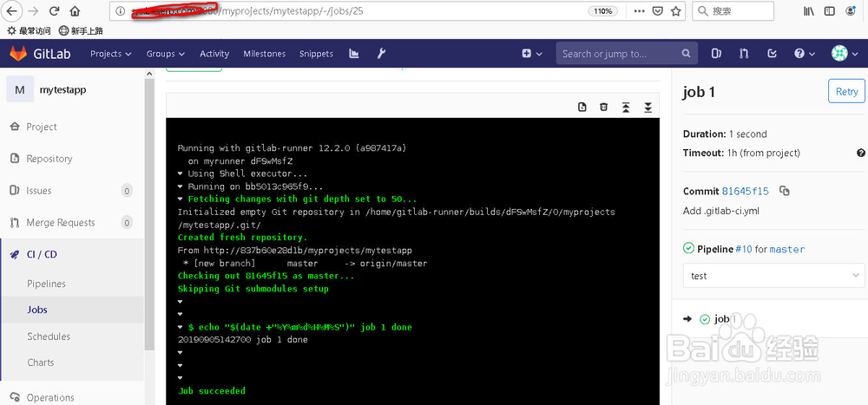Open the issues icon in GitLab navbar
The width and height of the screenshot is (868, 405).
(x=716, y=53)
